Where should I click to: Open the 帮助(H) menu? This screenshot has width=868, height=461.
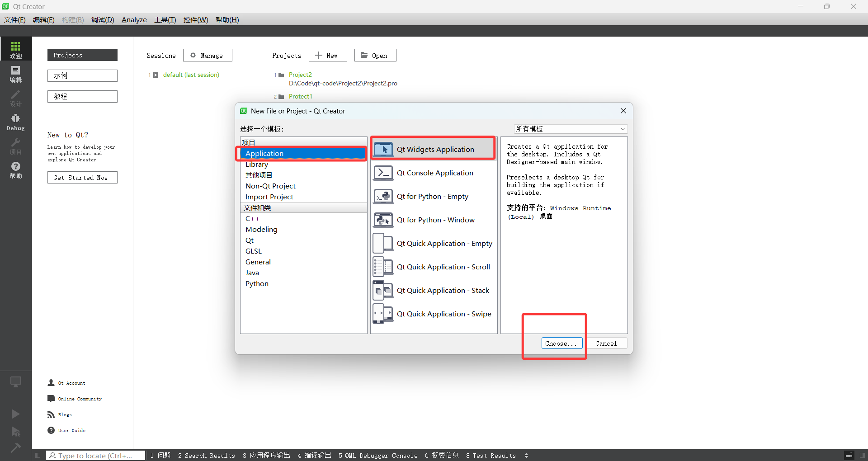coord(227,19)
